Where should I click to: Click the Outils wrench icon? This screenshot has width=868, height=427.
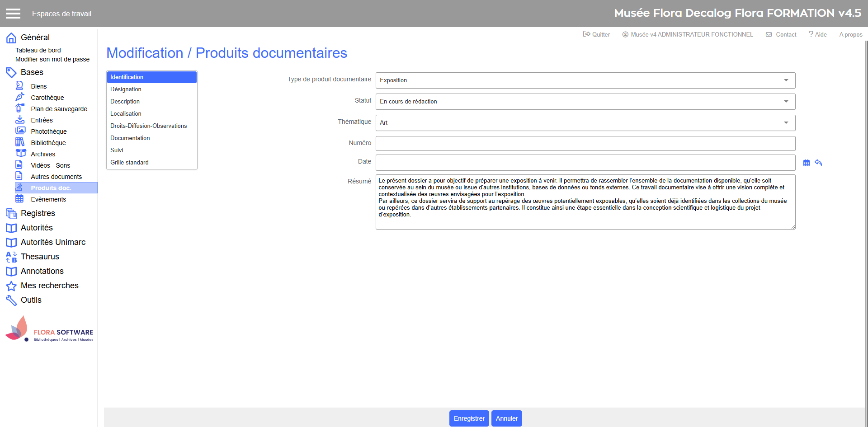[x=11, y=300]
